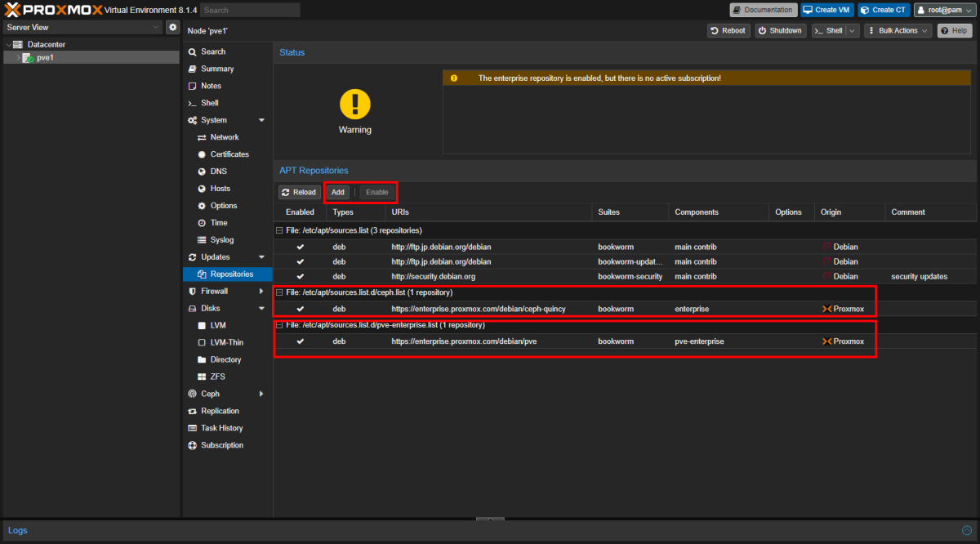Image resolution: width=980 pixels, height=544 pixels.
Task: Open the LVM-Thin page
Action: [228, 342]
